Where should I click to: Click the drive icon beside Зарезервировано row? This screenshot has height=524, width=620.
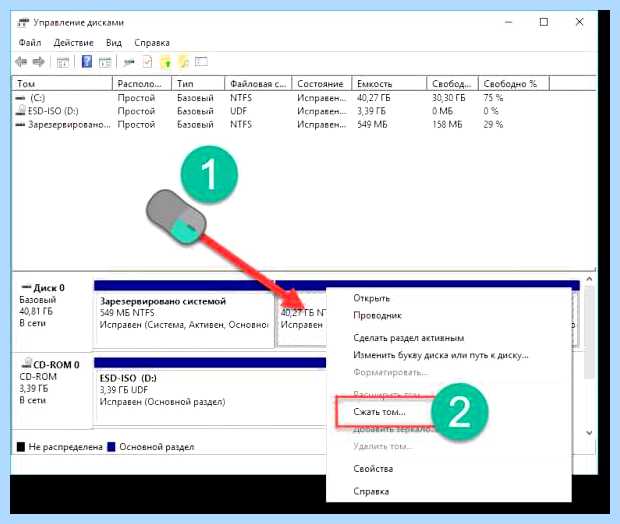(x=20, y=125)
